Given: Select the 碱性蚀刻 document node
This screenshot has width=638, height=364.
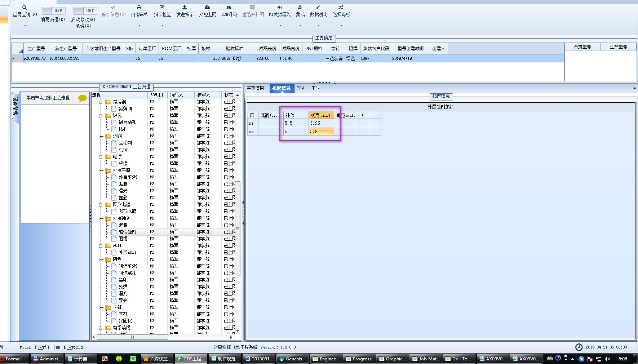Looking at the screenshot, I should (127, 232).
